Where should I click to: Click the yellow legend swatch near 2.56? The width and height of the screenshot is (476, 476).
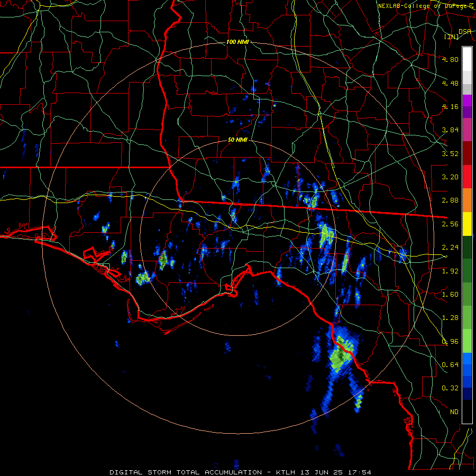[467, 224]
